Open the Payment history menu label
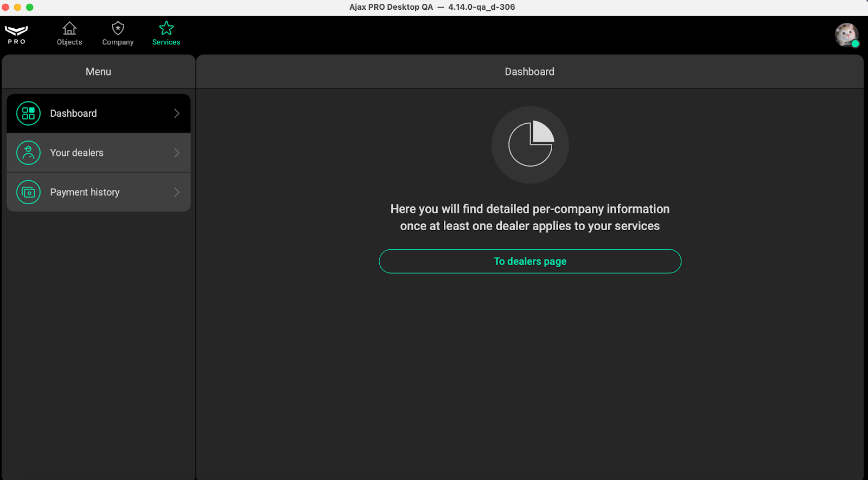868x480 pixels. [x=85, y=192]
